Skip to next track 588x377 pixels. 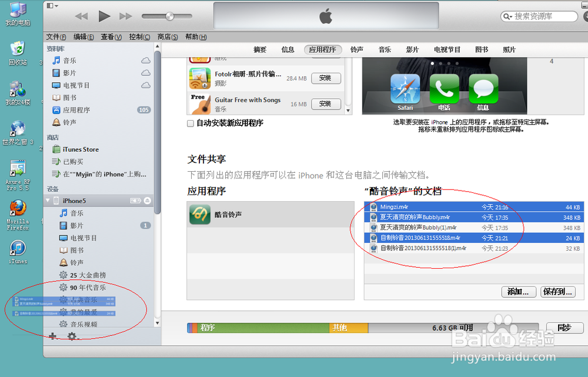pos(126,16)
